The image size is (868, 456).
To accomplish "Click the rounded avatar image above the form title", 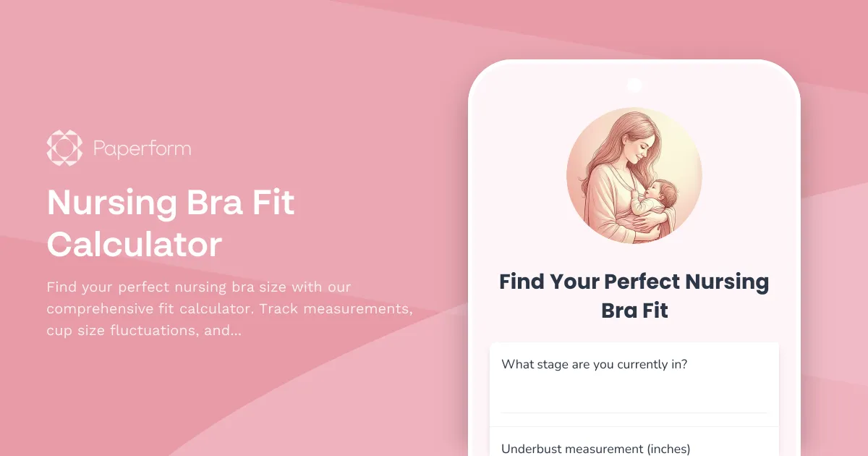I will coord(634,174).
